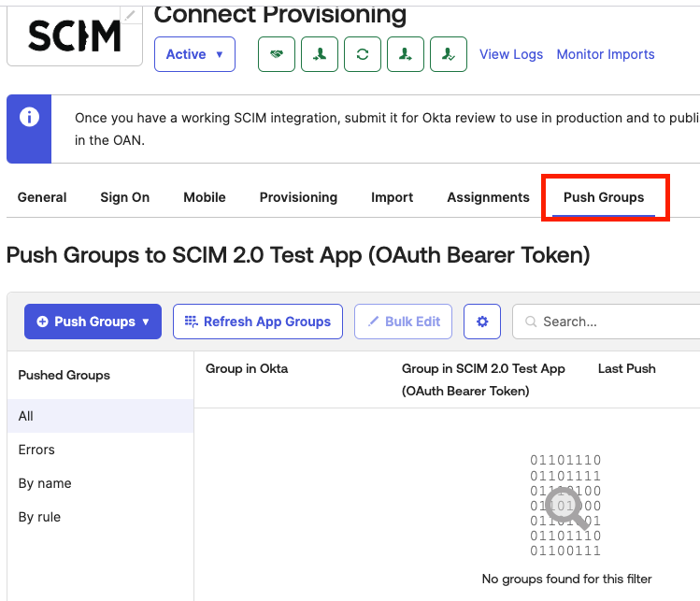Click the push user arrow icon button
700x601 pixels.
(x=405, y=54)
